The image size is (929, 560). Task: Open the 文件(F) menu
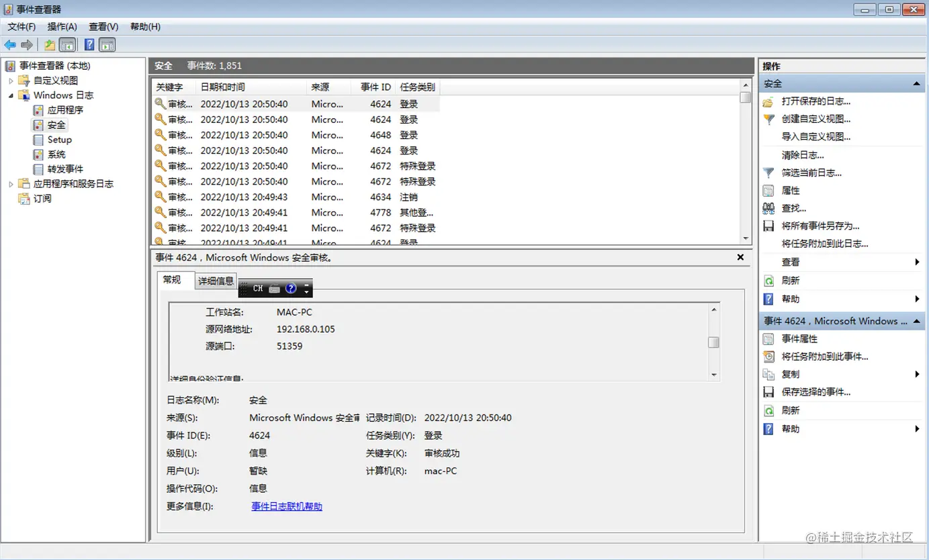[21, 27]
